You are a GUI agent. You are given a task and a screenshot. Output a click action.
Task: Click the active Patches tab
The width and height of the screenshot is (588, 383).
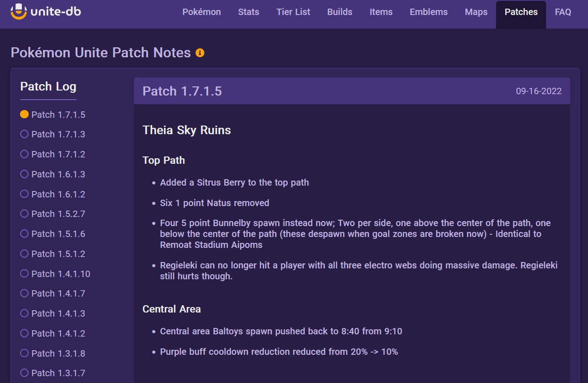tap(521, 12)
